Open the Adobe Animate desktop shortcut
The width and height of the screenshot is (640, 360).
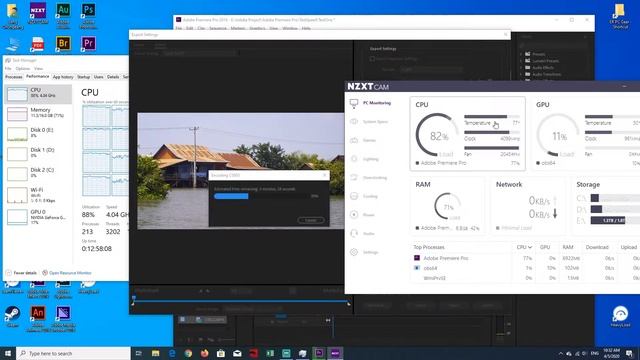point(38,318)
